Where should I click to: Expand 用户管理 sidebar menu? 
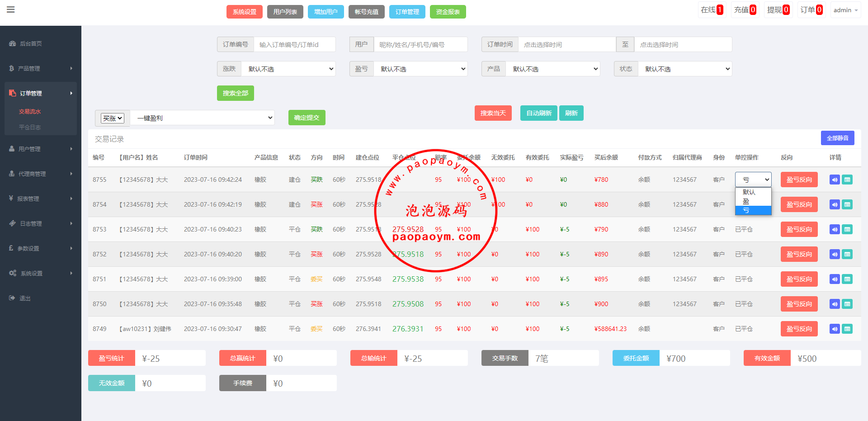click(40, 149)
